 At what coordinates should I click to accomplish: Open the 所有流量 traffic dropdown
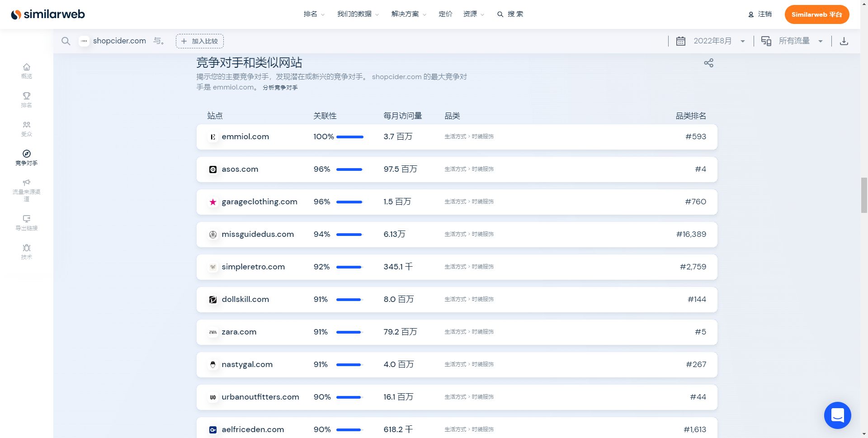(801, 41)
